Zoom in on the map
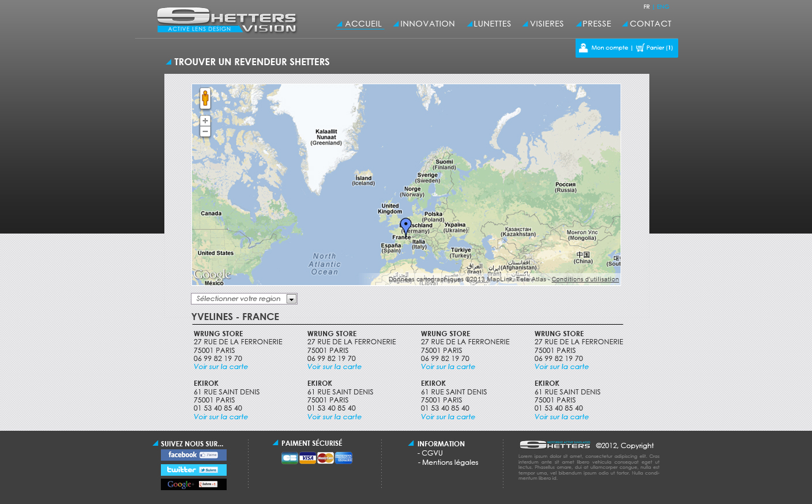Screen dimensions: 812x504 (205, 121)
